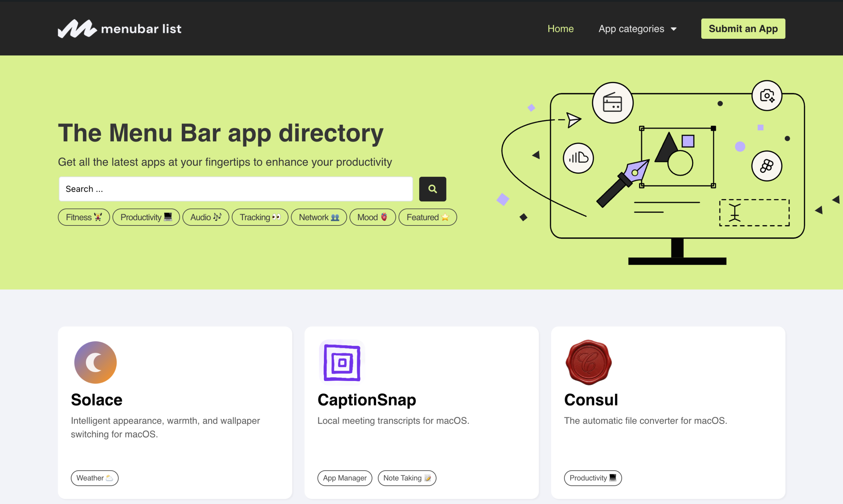Open the CaptionSnap purple square icon
Image resolution: width=843 pixels, height=504 pixels.
coord(342,362)
